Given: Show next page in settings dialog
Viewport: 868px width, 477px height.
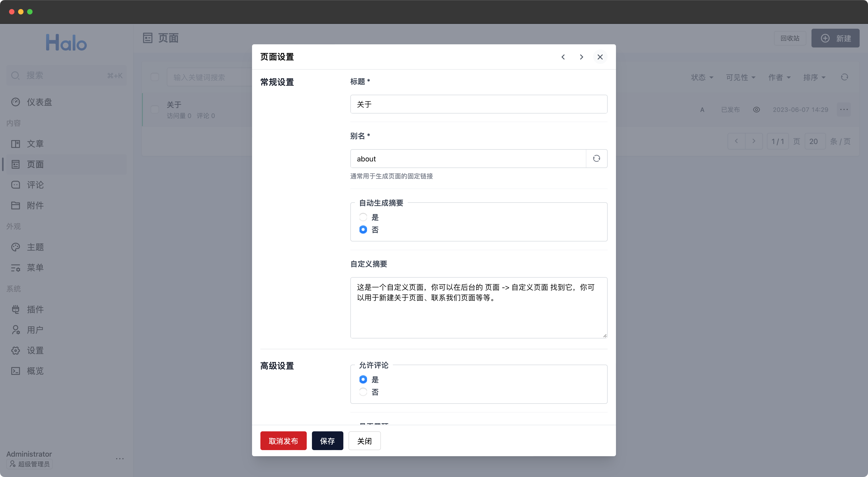Looking at the screenshot, I should coord(581,57).
